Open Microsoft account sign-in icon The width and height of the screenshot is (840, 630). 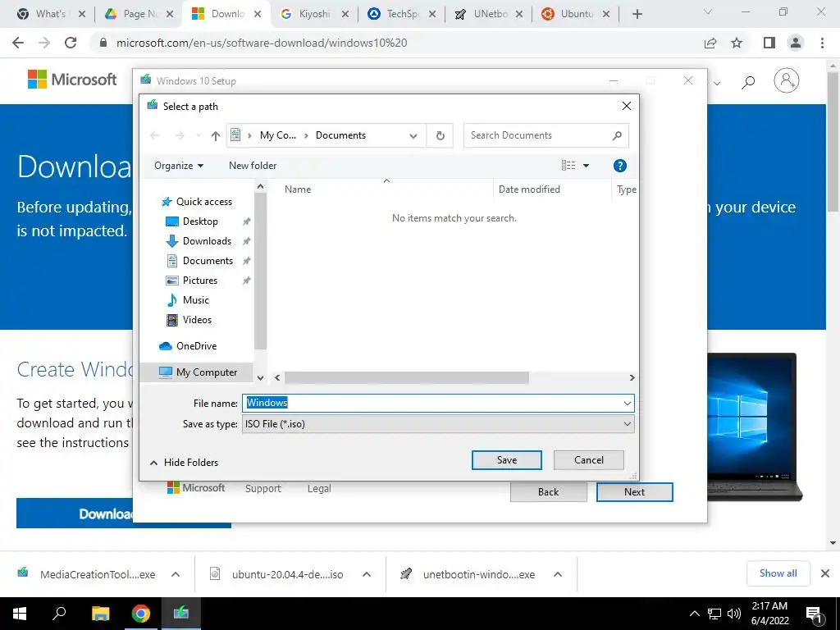(x=787, y=81)
